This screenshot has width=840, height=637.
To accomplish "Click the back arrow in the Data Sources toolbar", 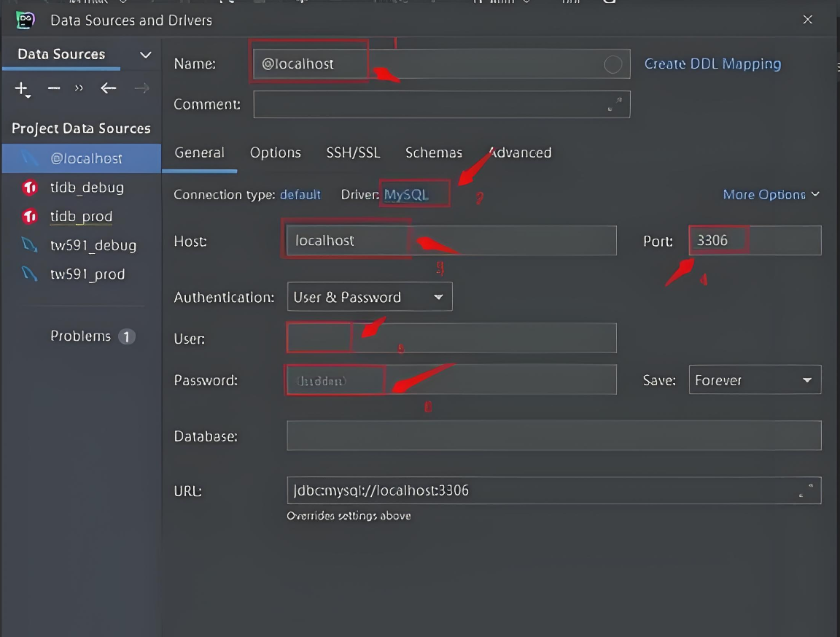I will [108, 88].
